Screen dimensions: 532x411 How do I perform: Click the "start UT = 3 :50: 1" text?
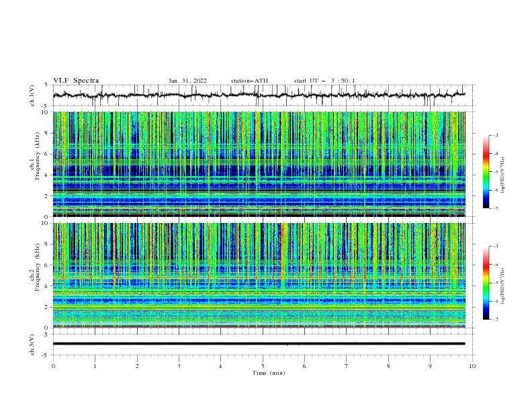point(324,81)
